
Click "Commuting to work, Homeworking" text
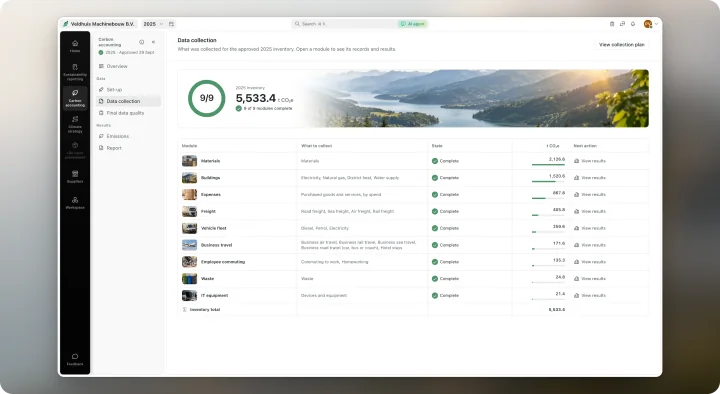[334, 262]
